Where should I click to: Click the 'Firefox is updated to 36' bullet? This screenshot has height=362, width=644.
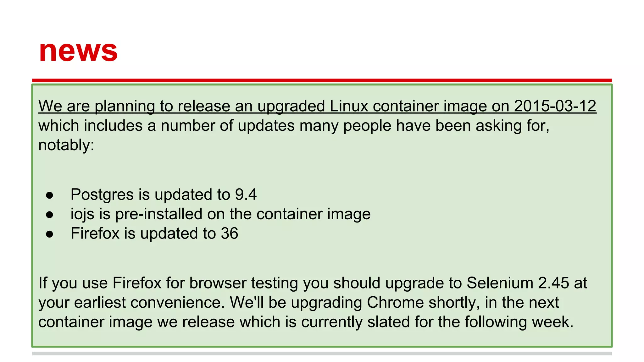pyautogui.click(x=154, y=233)
